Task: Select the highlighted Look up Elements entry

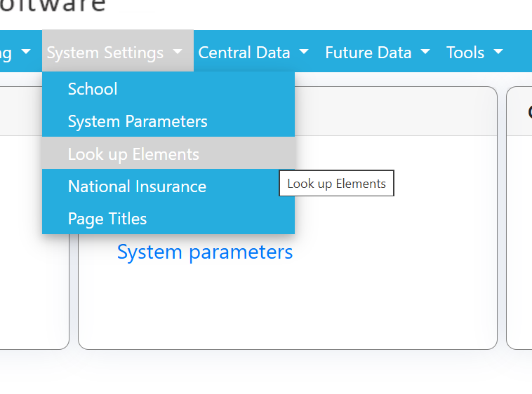Action: tap(133, 154)
